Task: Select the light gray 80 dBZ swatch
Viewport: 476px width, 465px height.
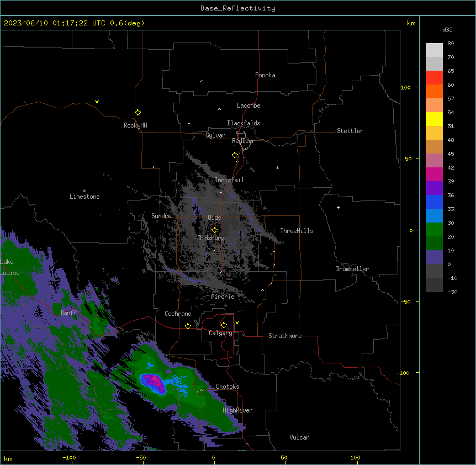Action: (434, 50)
